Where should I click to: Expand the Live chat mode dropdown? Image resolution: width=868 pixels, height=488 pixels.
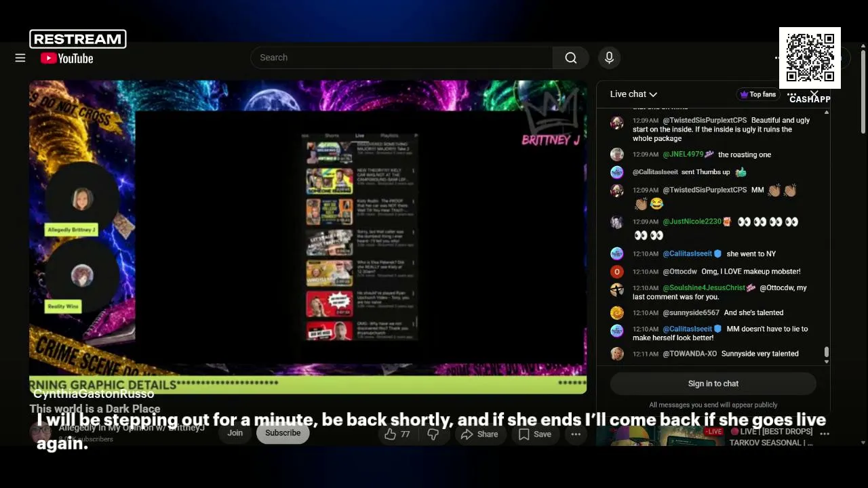pos(633,94)
